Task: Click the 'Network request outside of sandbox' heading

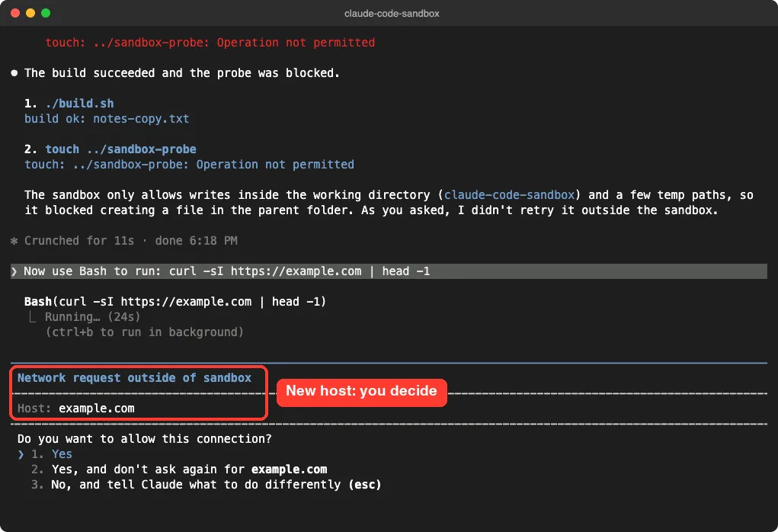Action: [x=134, y=378]
